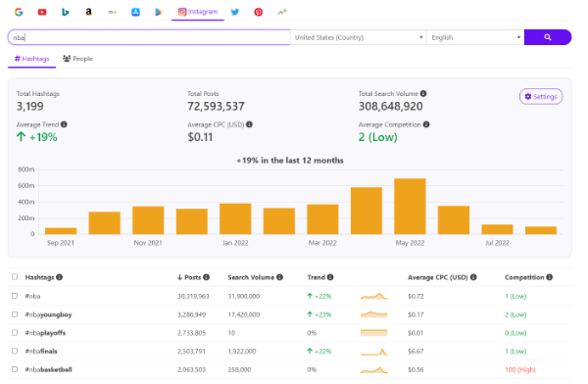The image size is (588, 384).
Task: Open the Twitter source icon
Action: tap(235, 12)
